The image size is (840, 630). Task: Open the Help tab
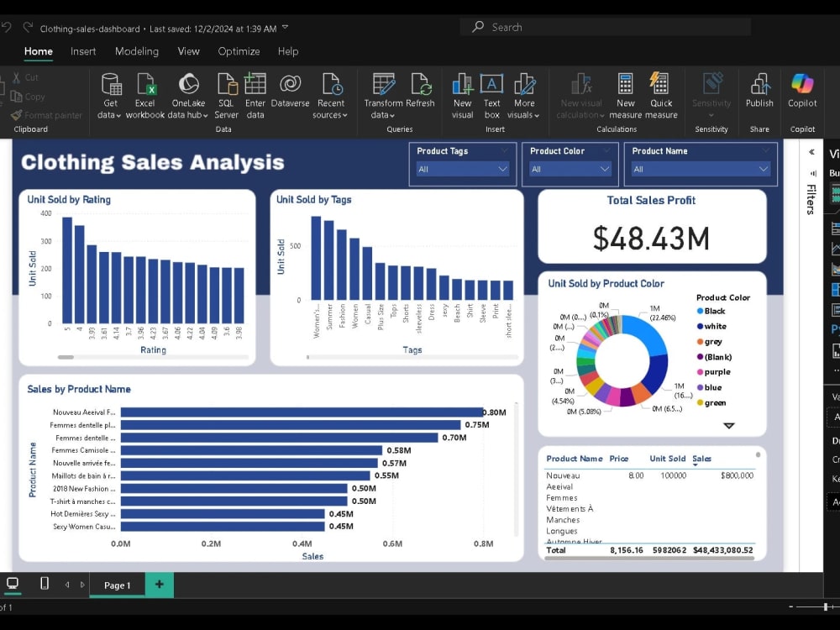[287, 51]
